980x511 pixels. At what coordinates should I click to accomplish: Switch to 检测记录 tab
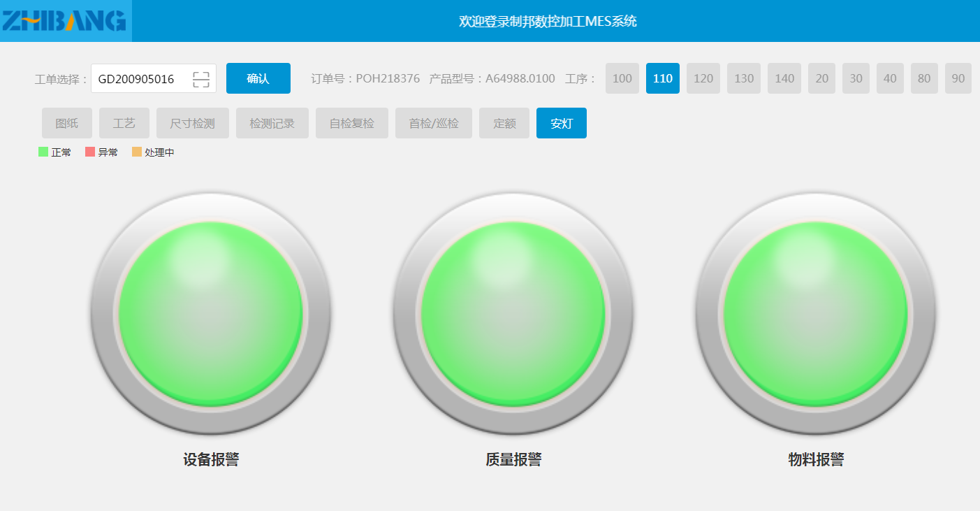click(272, 123)
